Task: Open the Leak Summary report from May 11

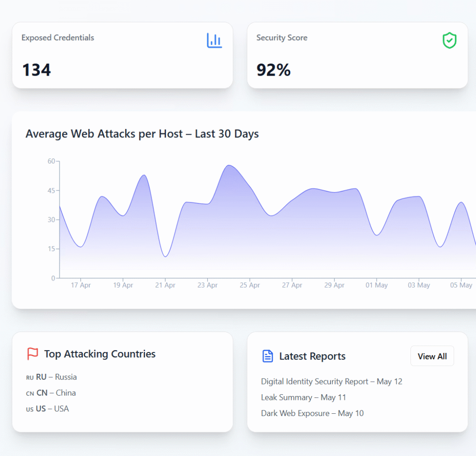Action: click(303, 397)
